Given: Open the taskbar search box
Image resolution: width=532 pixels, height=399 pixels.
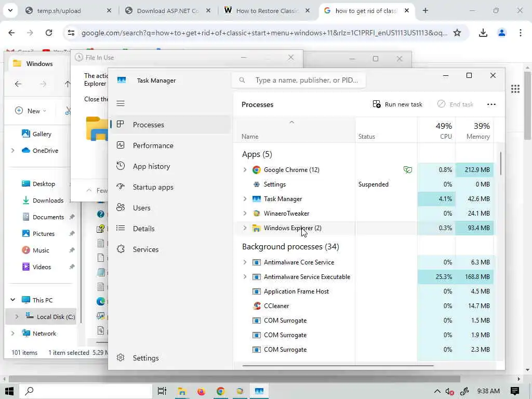Looking at the screenshot, I should click(x=86, y=391).
